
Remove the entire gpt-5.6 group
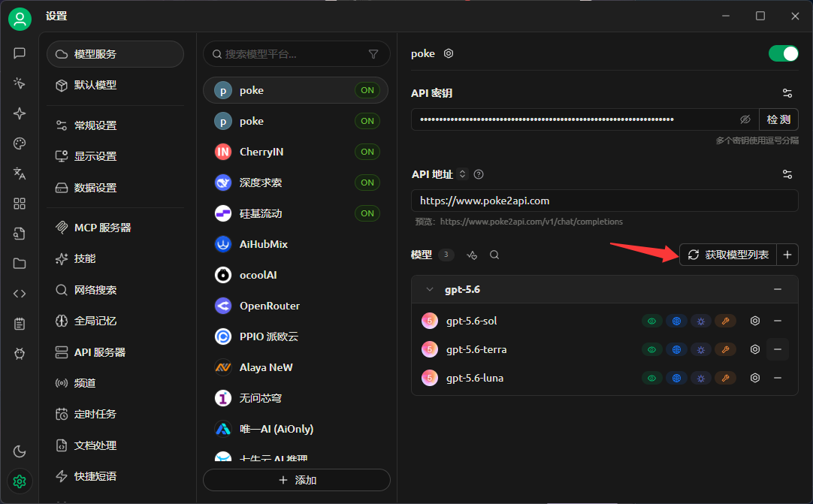pyautogui.click(x=778, y=289)
